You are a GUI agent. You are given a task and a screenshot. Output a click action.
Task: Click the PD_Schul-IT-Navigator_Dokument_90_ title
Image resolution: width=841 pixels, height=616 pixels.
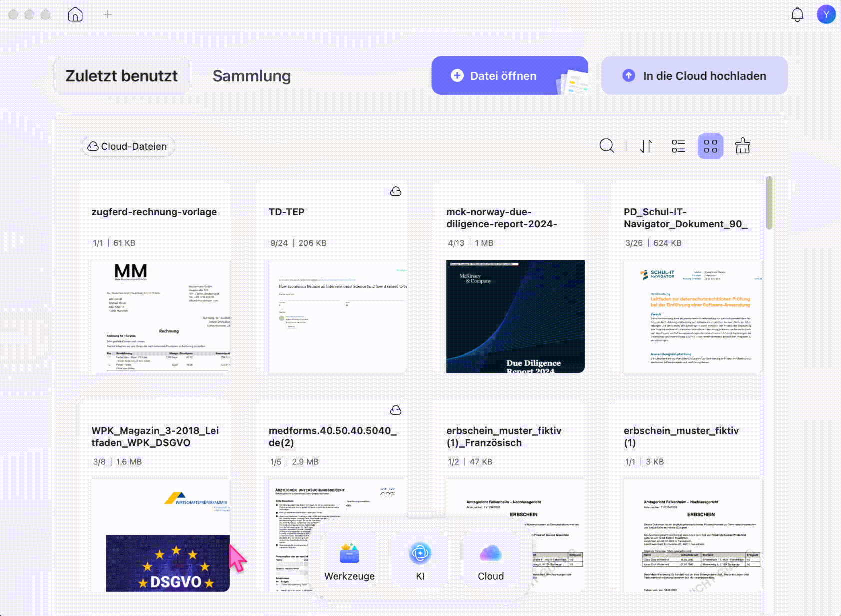coord(686,218)
